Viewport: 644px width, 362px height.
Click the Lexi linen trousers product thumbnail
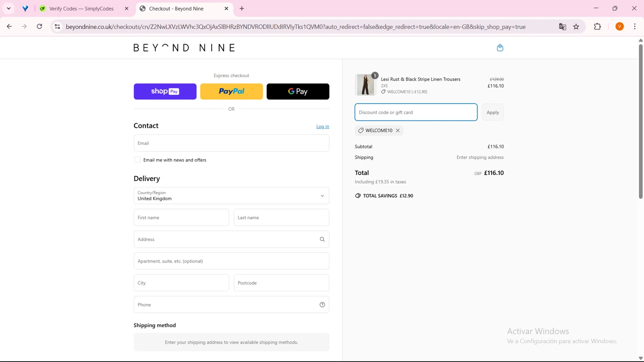(x=365, y=84)
